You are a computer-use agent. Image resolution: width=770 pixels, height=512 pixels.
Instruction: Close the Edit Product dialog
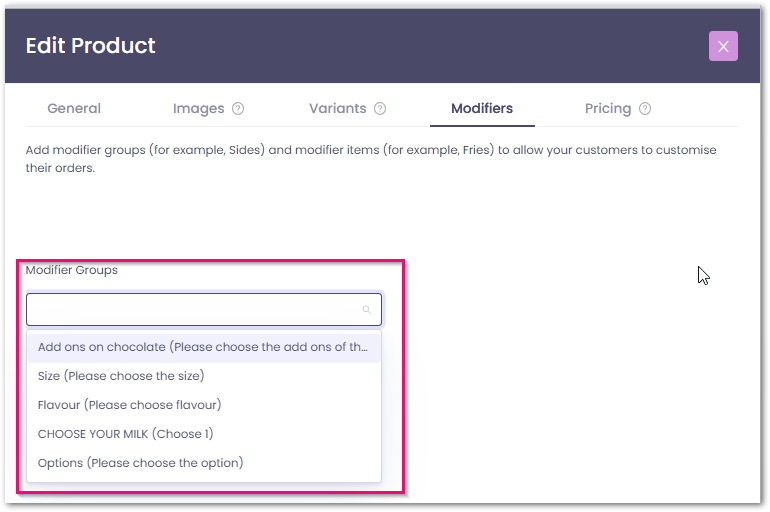tap(723, 46)
